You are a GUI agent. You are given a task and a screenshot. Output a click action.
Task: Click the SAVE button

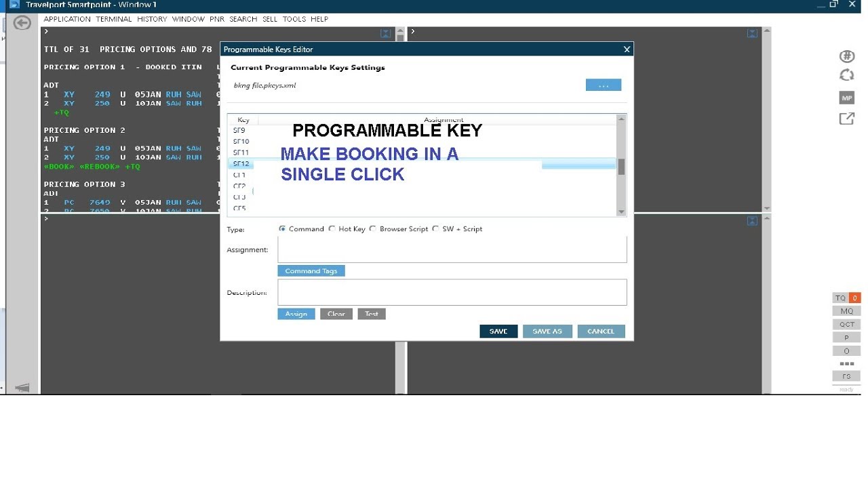(498, 331)
